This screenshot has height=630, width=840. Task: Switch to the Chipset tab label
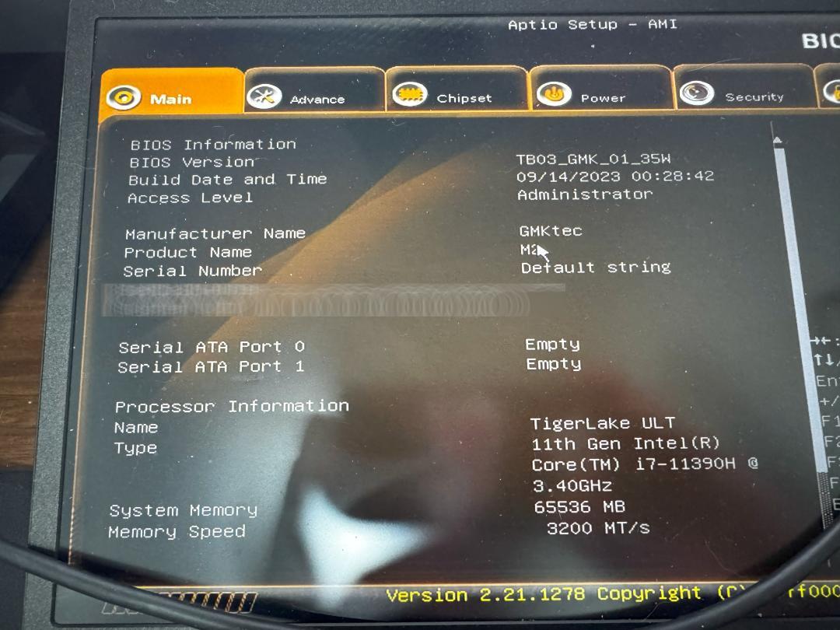(464, 98)
